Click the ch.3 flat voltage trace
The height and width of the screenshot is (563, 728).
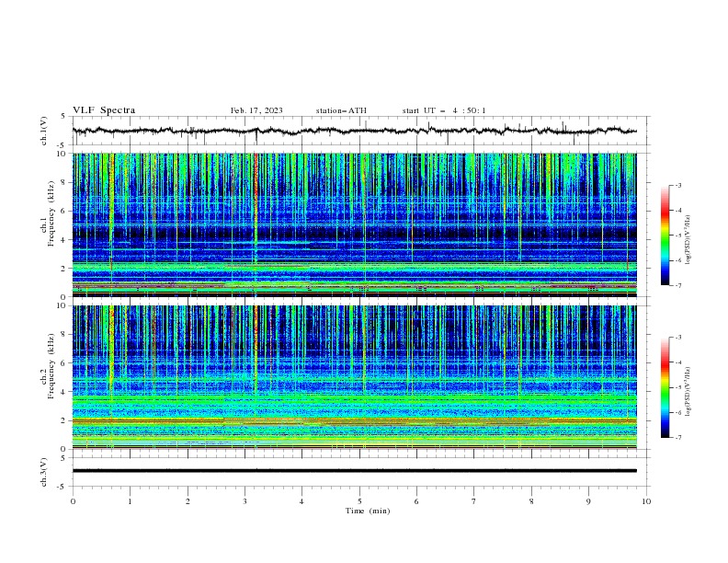coord(354,471)
